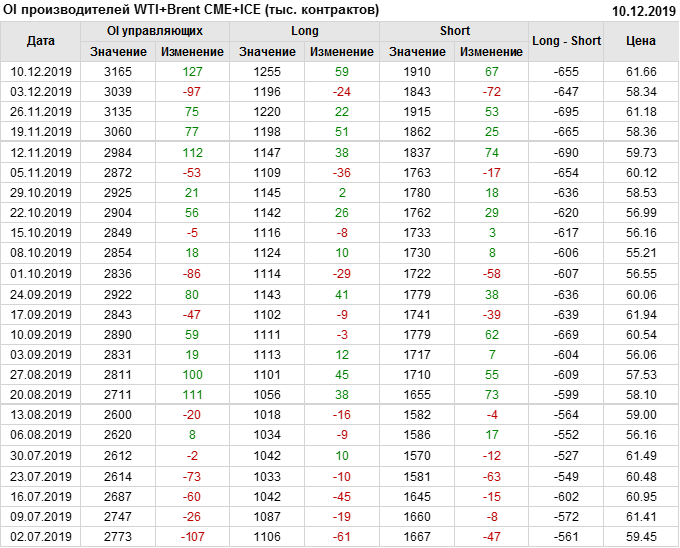Select the 03.12.2019 date cell
Screen dimensions: 680x548
click(41, 91)
